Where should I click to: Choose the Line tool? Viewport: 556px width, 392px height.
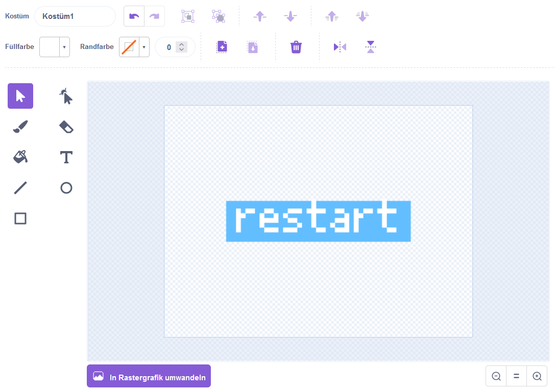point(20,188)
